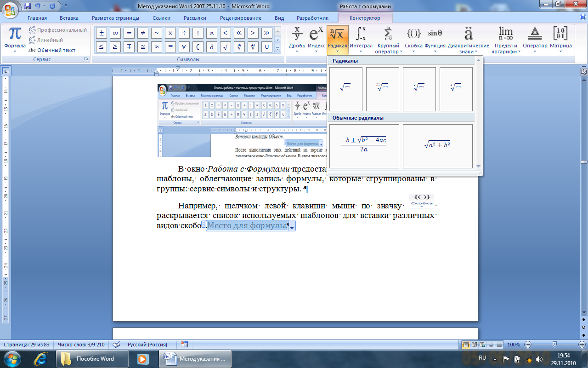Switch to Outline view
This screenshot has width=588, height=368.
tap(491, 345)
